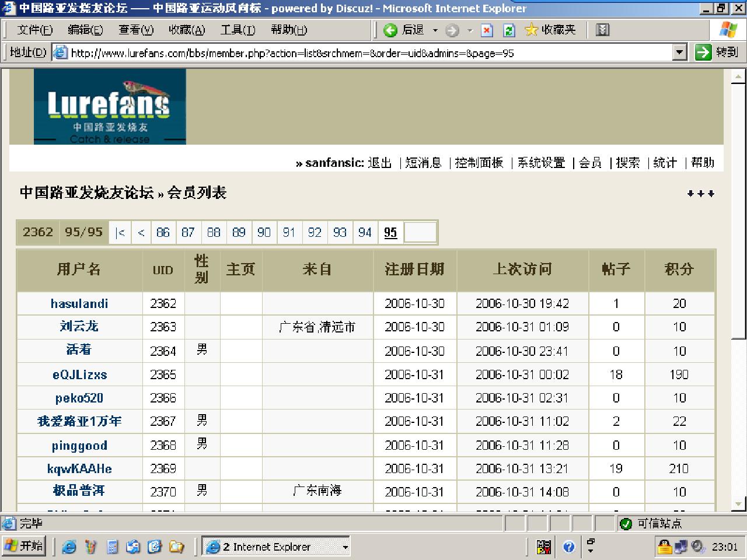Go to page 86
The width and height of the screenshot is (747, 560).
point(163,232)
